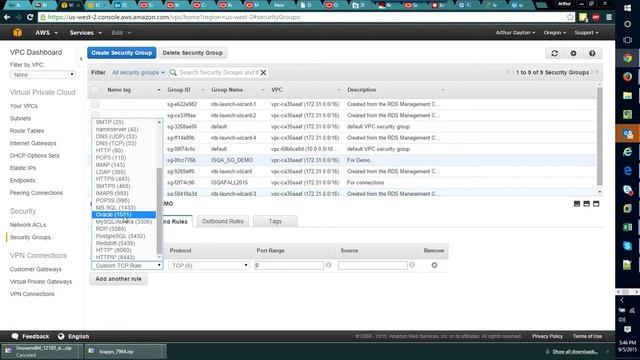Bookmark this page with the star icon

[570, 17]
